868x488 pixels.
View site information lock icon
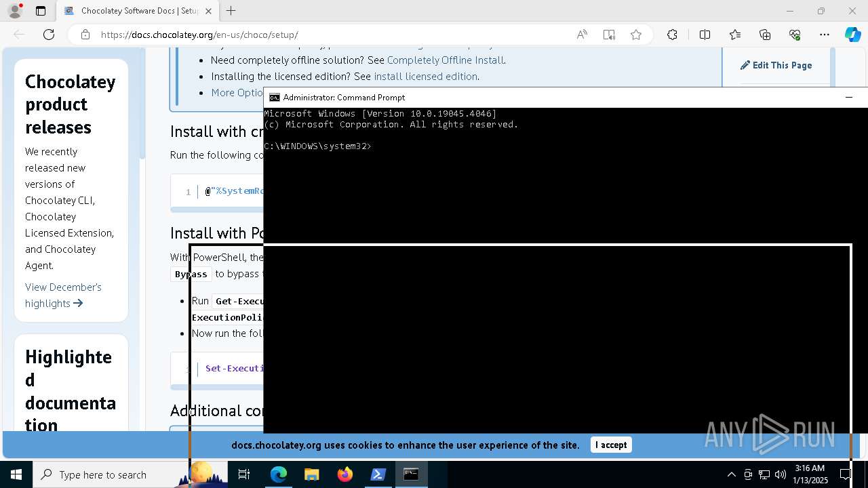click(85, 35)
